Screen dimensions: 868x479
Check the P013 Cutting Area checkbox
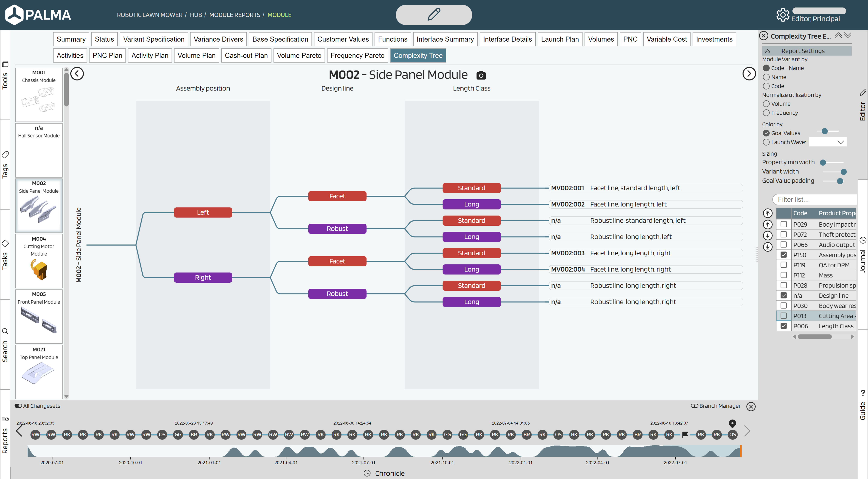pyautogui.click(x=783, y=316)
